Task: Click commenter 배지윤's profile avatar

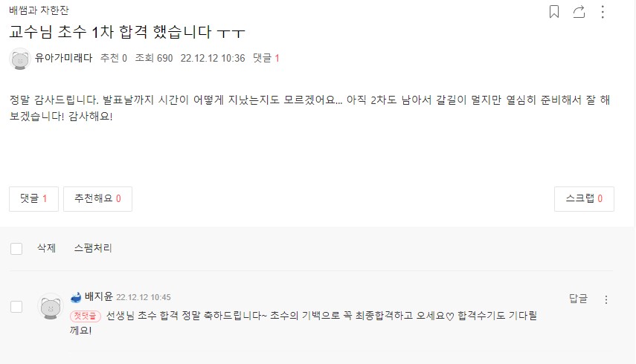Action: tap(51, 305)
